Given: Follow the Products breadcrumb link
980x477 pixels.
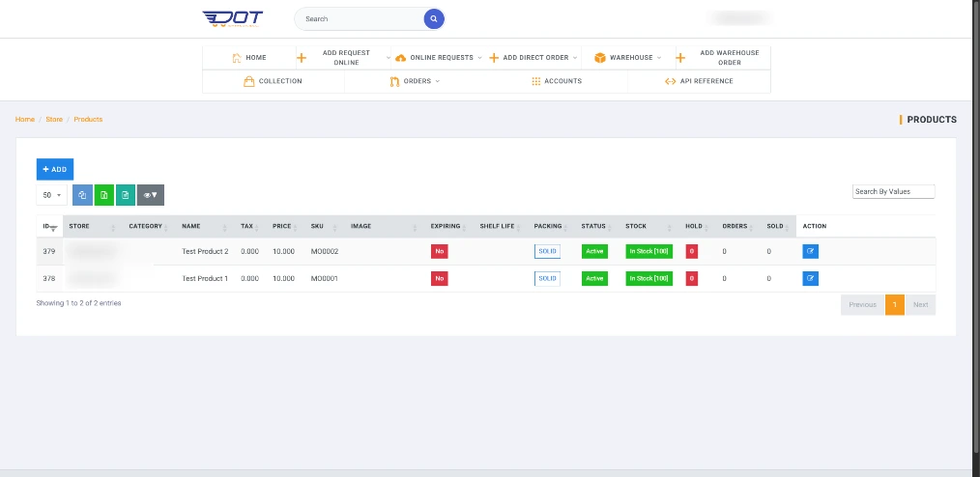Looking at the screenshot, I should point(88,120).
